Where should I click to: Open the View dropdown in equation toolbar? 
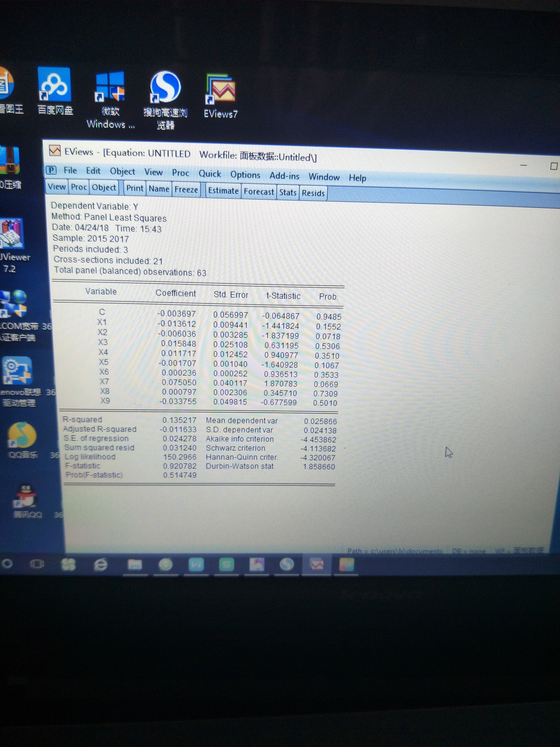pos(56,187)
